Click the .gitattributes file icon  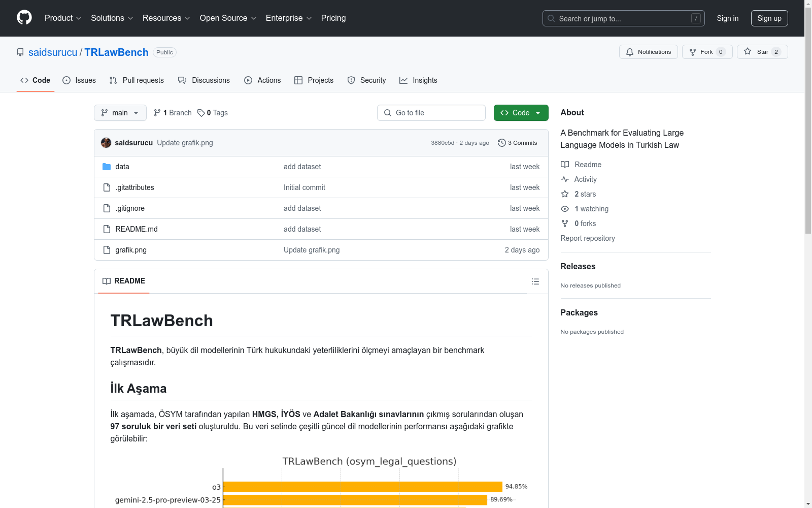(107, 187)
